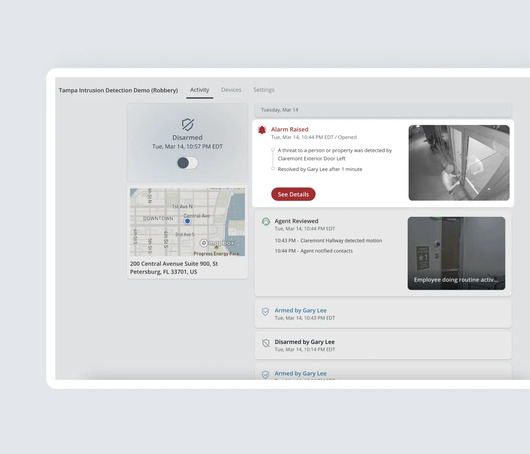Click the Progress Energy Park map marker
This screenshot has height=454, width=530.
click(x=216, y=248)
